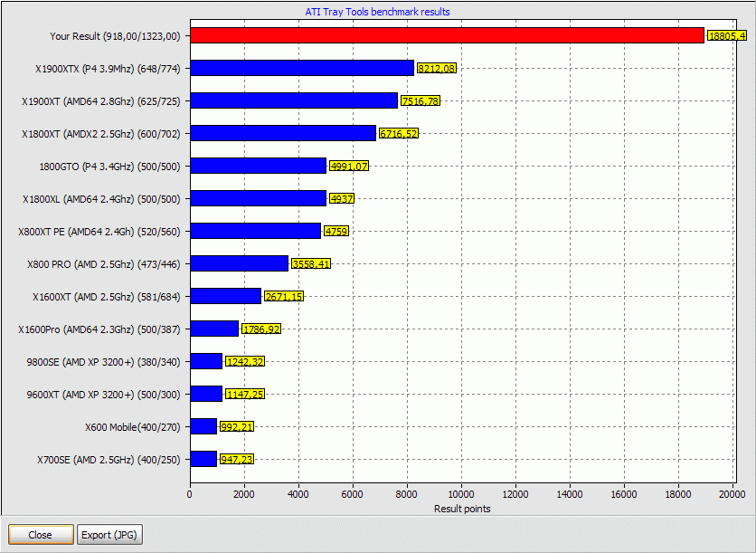This screenshot has height=553, width=756.
Task: Click the 1242,32 value label
Action: click(245, 361)
